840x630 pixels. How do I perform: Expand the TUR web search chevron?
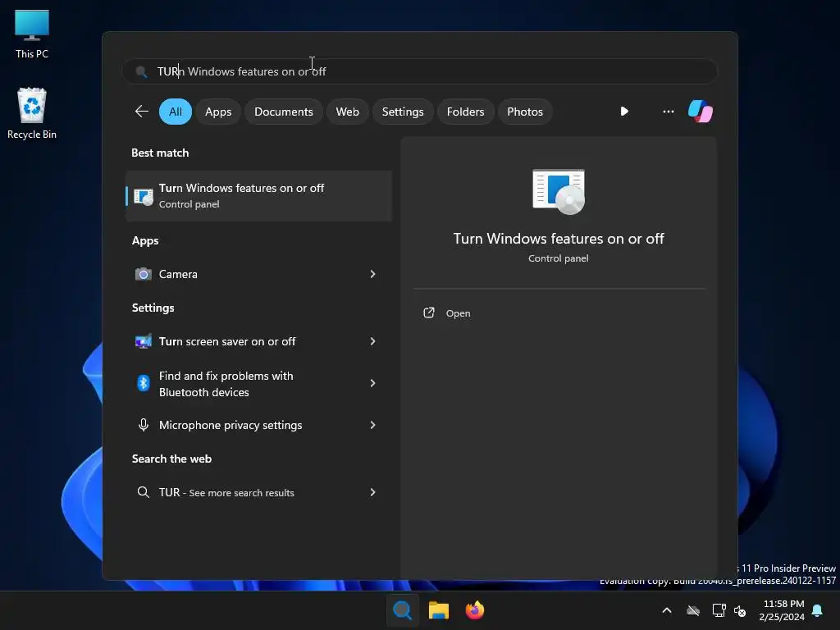pyautogui.click(x=373, y=492)
